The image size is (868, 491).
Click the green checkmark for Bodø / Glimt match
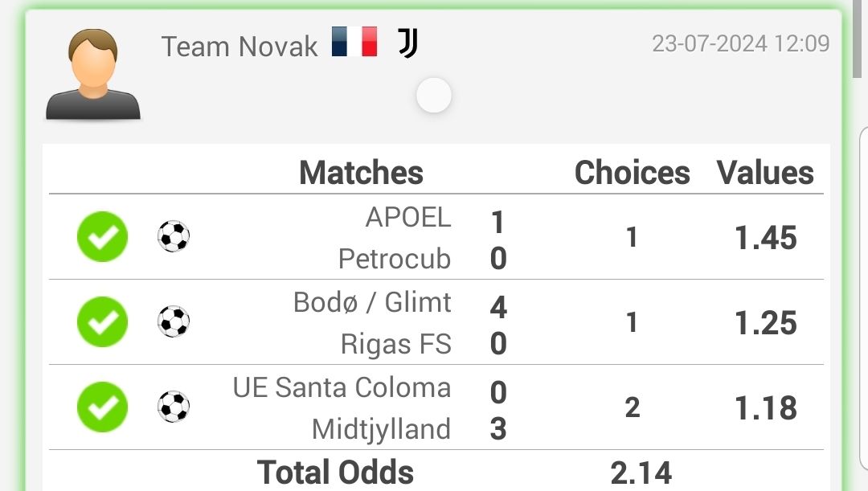pos(102,321)
